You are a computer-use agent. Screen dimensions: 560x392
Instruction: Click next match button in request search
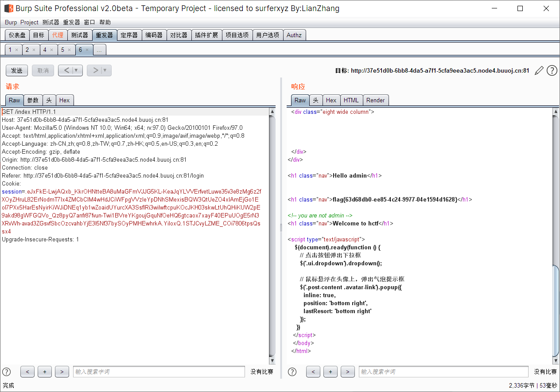[62, 372]
